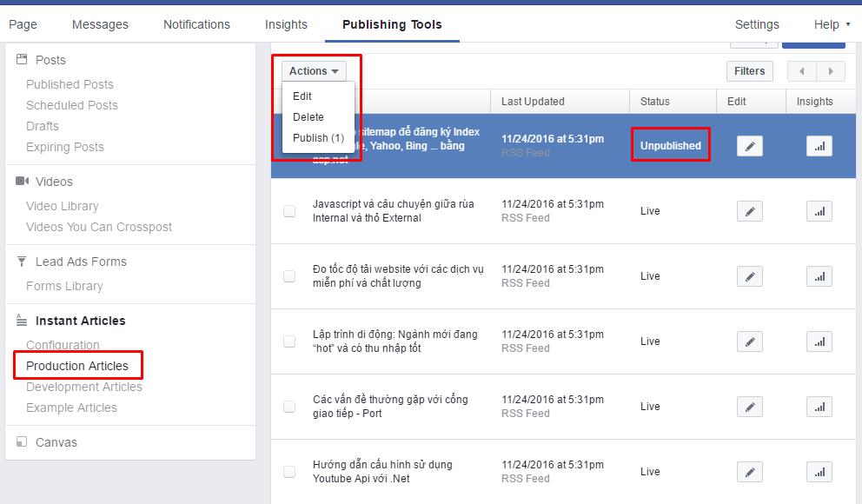The height and width of the screenshot is (504, 862).
Task: Edit the Đo tốc độ tải website article
Action: point(749,276)
